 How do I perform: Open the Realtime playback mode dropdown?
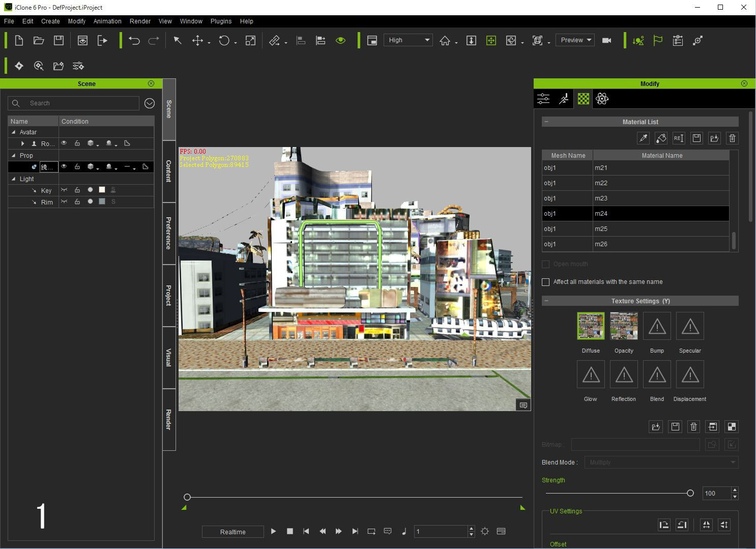233,532
